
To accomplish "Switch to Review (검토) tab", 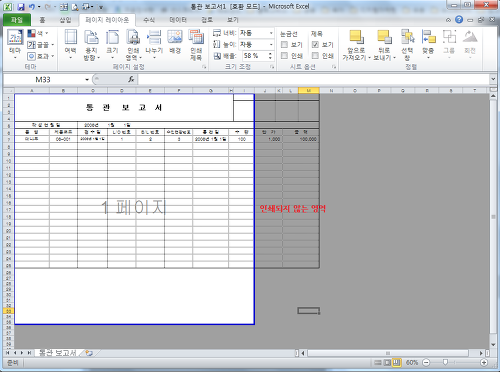I will click(x=207, y=20).
